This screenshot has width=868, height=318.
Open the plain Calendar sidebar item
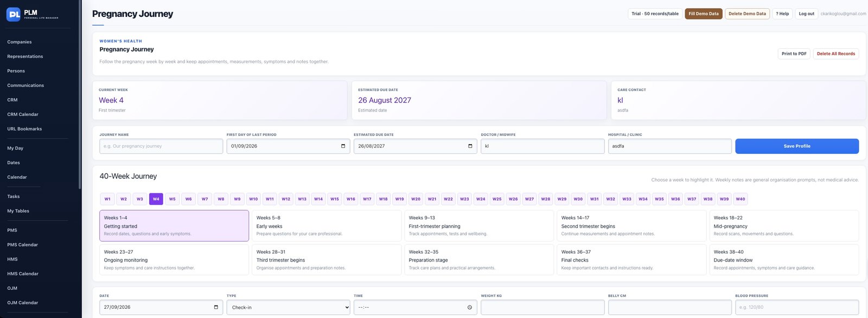[x=17, y=177]
